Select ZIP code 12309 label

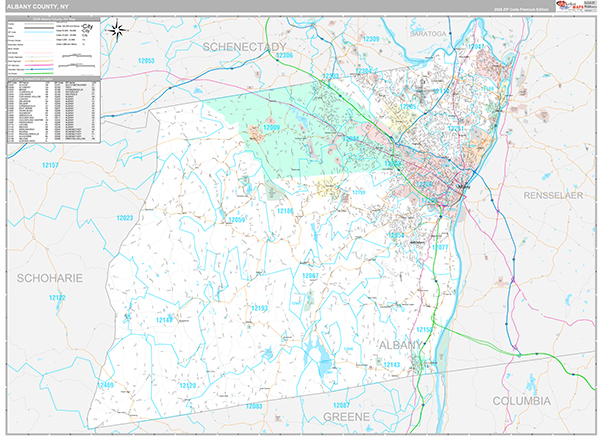[x=371, y=39]
